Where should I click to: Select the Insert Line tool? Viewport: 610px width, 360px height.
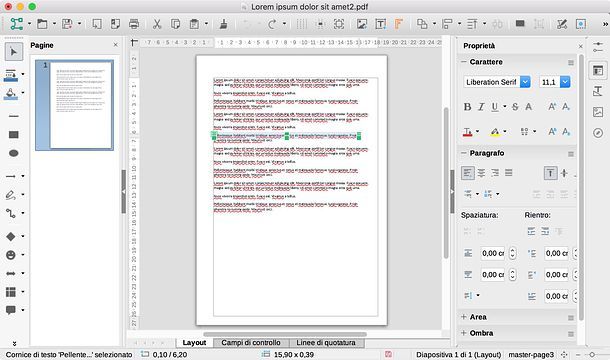pyautogui.click(x=14, y=116)
